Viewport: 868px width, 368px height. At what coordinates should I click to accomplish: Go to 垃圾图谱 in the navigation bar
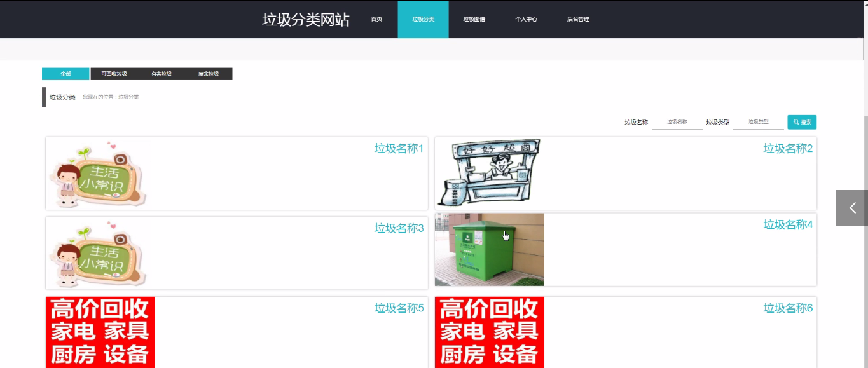[x=474, y=19]
